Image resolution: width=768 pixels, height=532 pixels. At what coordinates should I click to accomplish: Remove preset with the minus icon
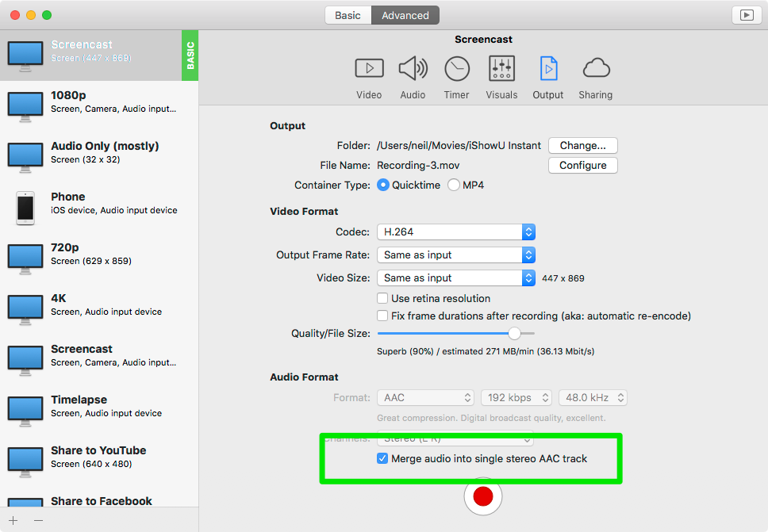(x=38, y=520)
